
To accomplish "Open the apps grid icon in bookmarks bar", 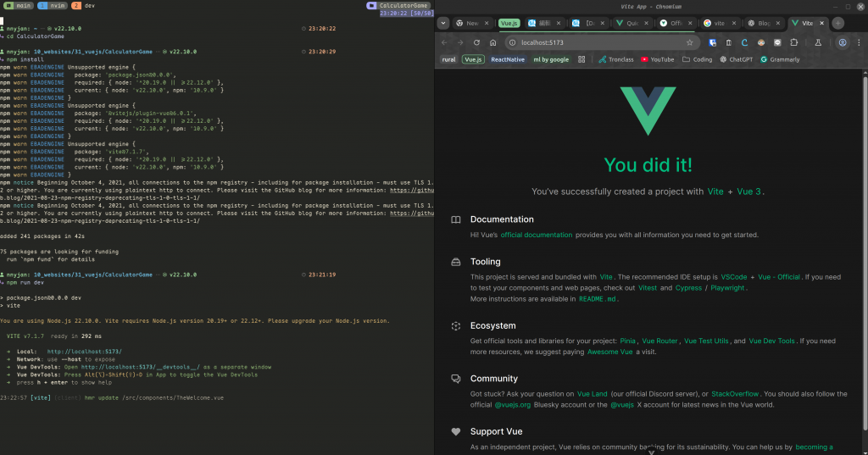I will coord(581,59).
